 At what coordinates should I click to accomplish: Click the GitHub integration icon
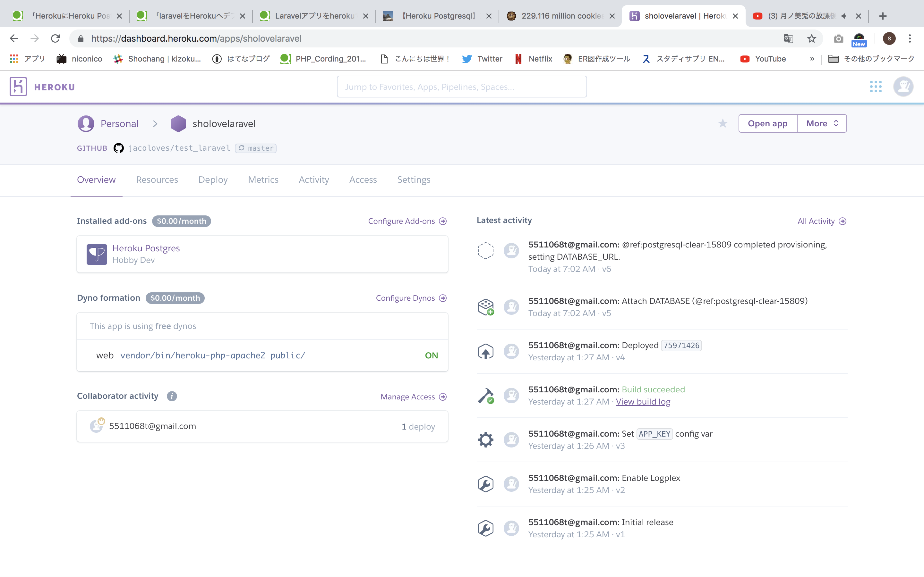coord(118,147)
